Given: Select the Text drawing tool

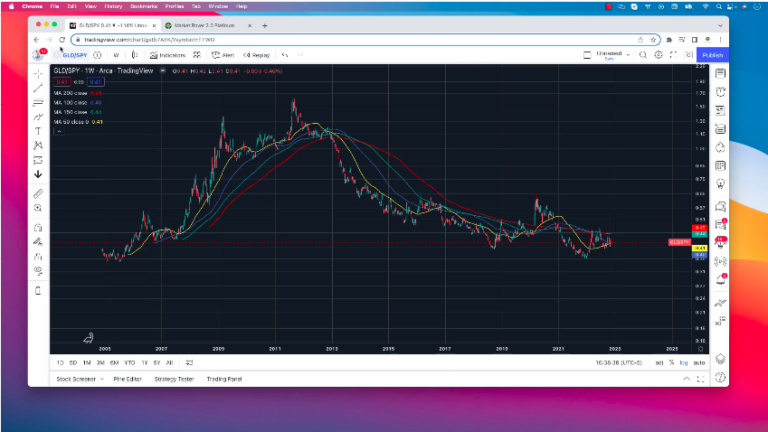Looking at the screenshot, I should 38,131.
